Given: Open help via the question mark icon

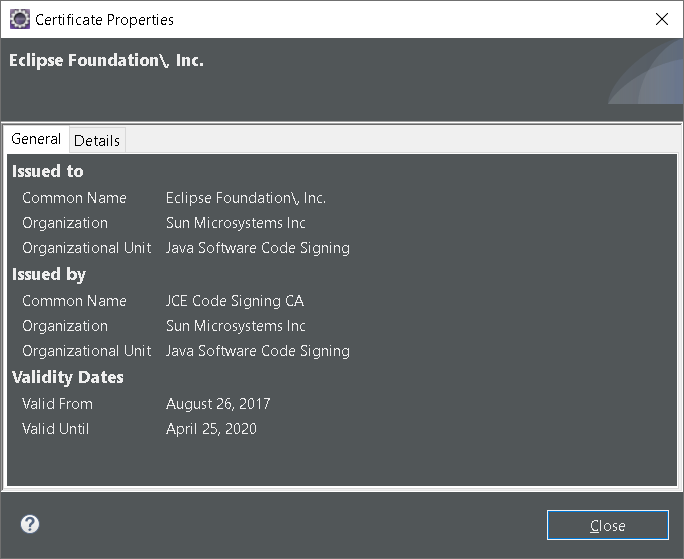Looking at the screenshot, I should point(30,524).
